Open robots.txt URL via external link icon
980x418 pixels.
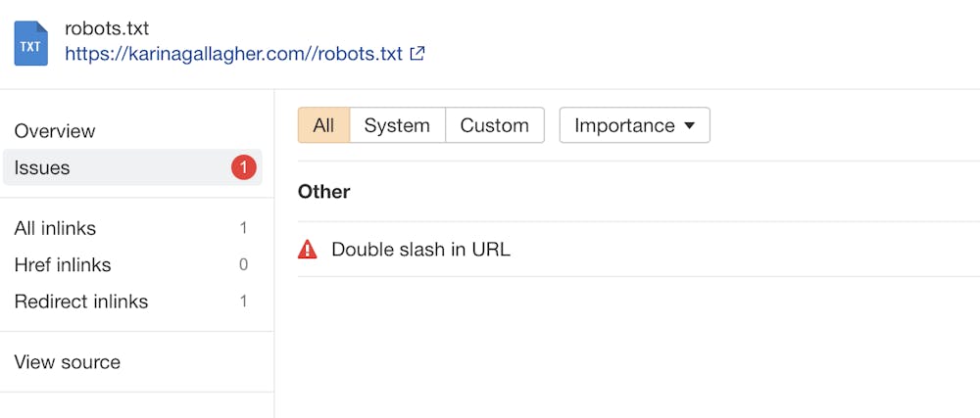click(417, 54)
